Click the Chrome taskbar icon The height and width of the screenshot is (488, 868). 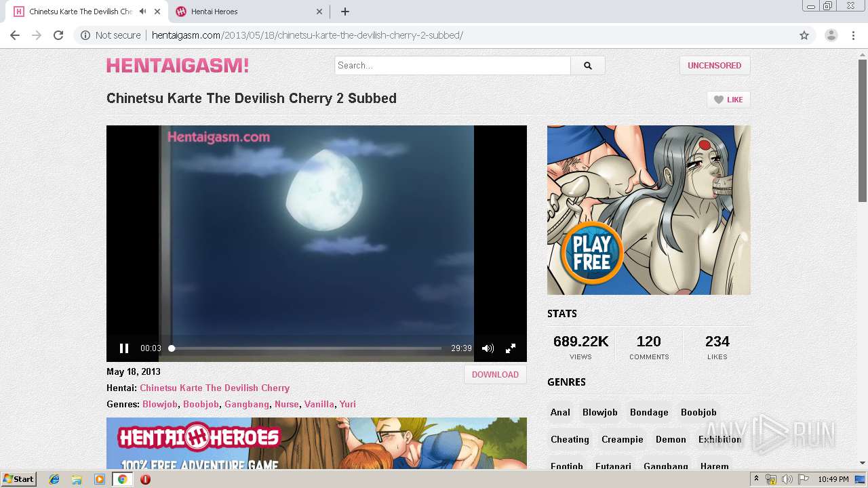click(123, 479)
